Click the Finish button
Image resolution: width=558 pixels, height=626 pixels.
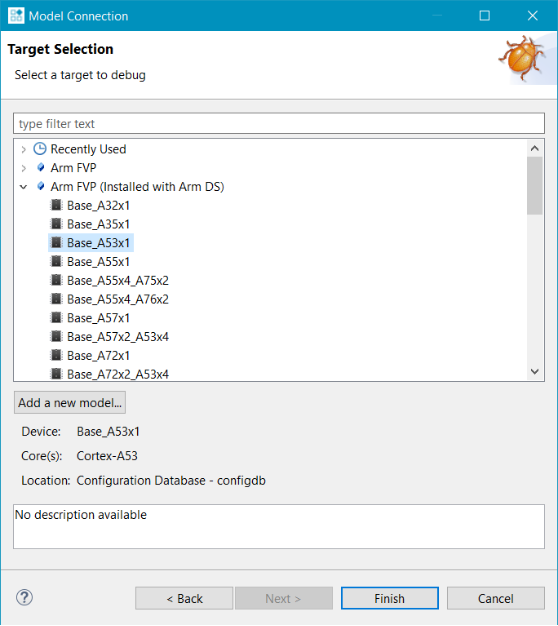pos(390,598)
